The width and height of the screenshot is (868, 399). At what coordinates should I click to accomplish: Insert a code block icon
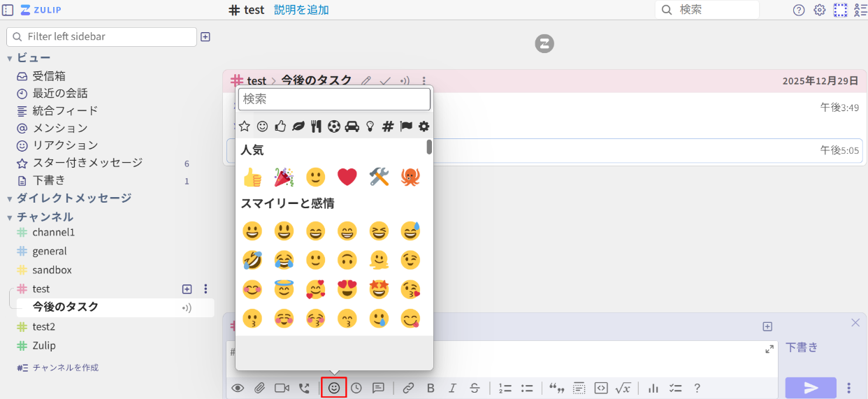click(x=601, y=388)
